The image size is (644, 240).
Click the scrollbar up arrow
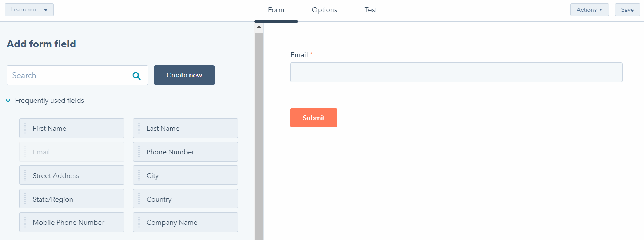pyautogui.click(x=259, y=27)
